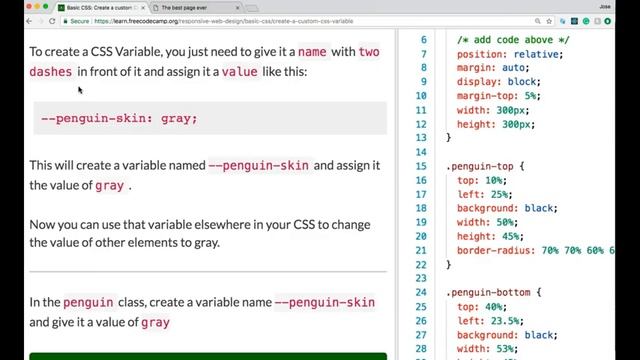Click the green circular extension icon
Viewport: 640px width, 360px height.
pos(586,21)
